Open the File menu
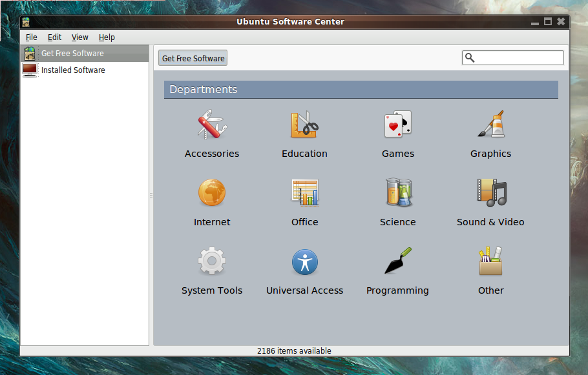This screenshot has width=588, height=375. click(x=32, y=37)
